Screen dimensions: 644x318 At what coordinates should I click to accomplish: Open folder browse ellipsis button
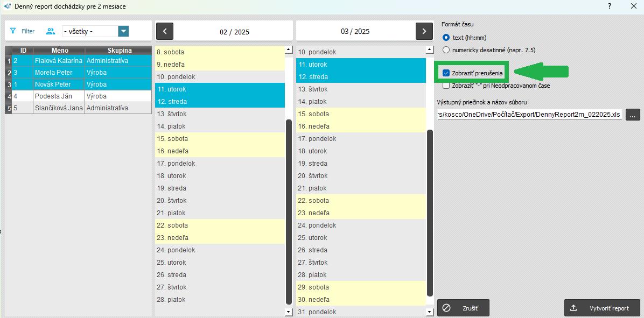[x=633, y=115]
